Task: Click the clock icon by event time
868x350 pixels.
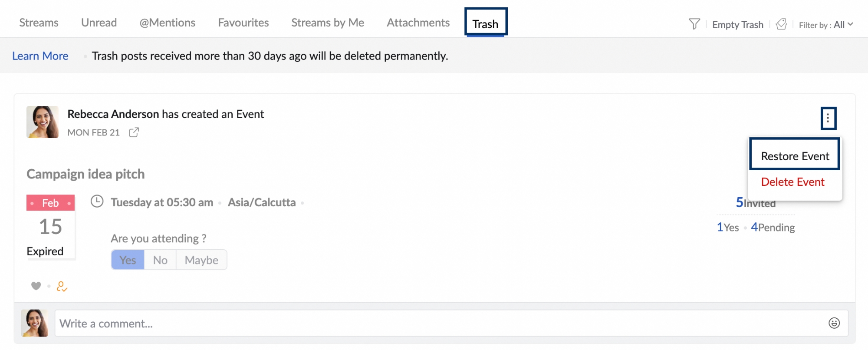Action: click(97, 201)
